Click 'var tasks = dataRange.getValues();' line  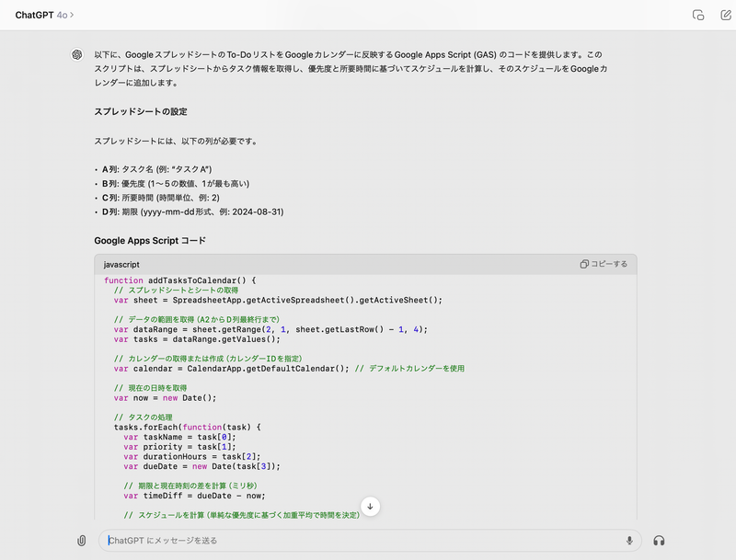pos(197,339)
